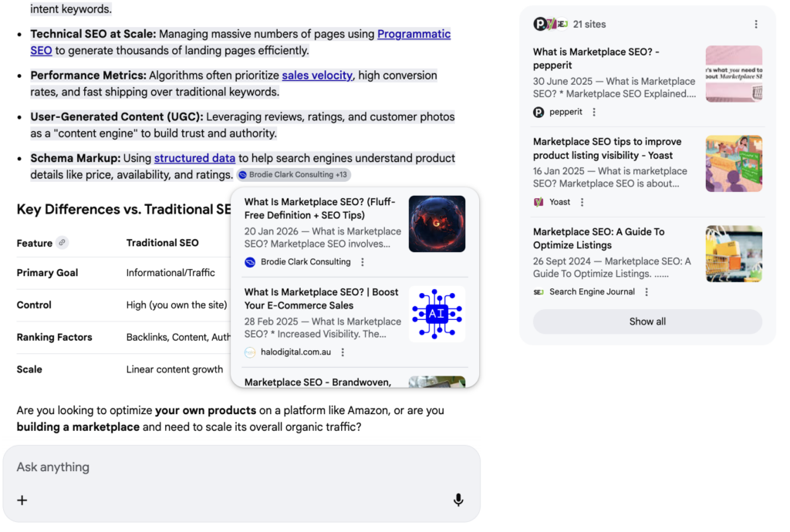Click the Show all sources button
790x532 pixels.
pyautogui.click(x=647, y=322)
